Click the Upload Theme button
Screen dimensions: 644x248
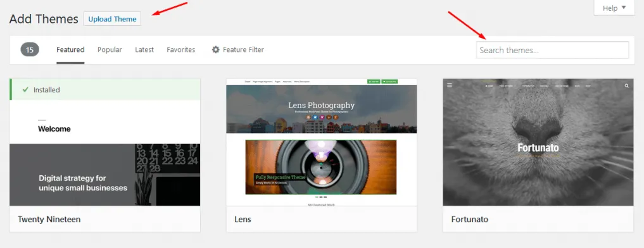tap(112, 19)
